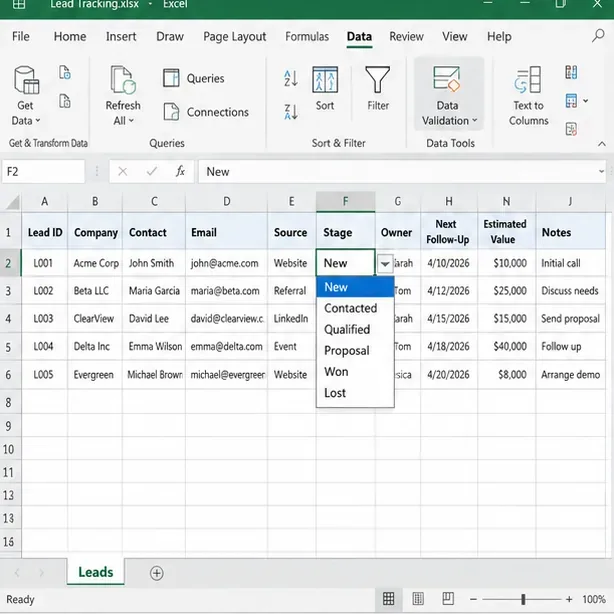Click the Stage column header cell
Screen dimensions: 614x614
click(345, 232)
